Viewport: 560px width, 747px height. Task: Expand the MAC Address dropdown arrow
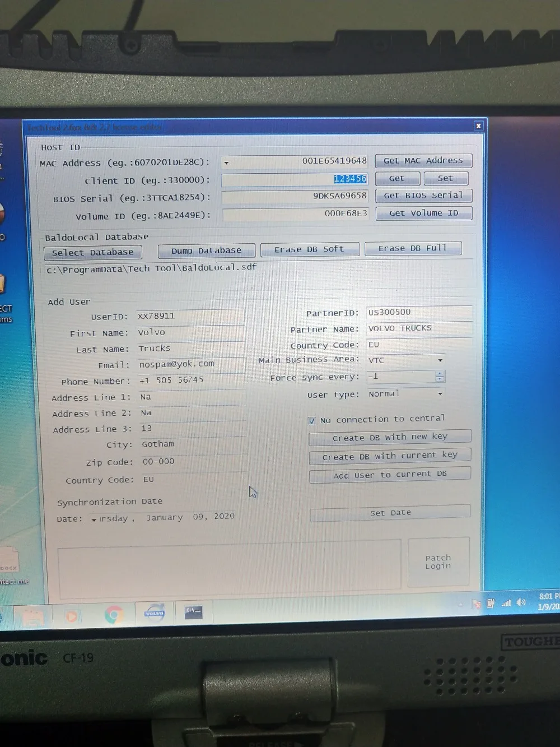tap(226, 163)
